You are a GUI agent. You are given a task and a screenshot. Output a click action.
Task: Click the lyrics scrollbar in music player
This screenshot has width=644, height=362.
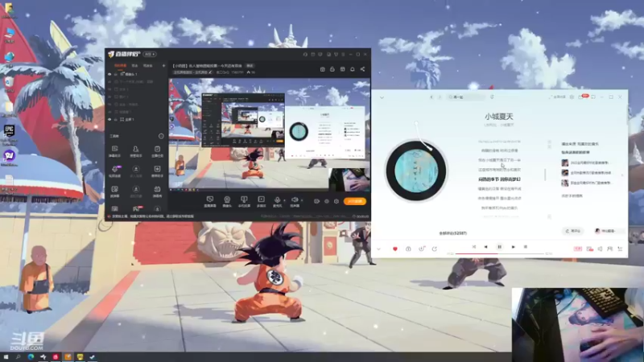[x=546, y=175]
